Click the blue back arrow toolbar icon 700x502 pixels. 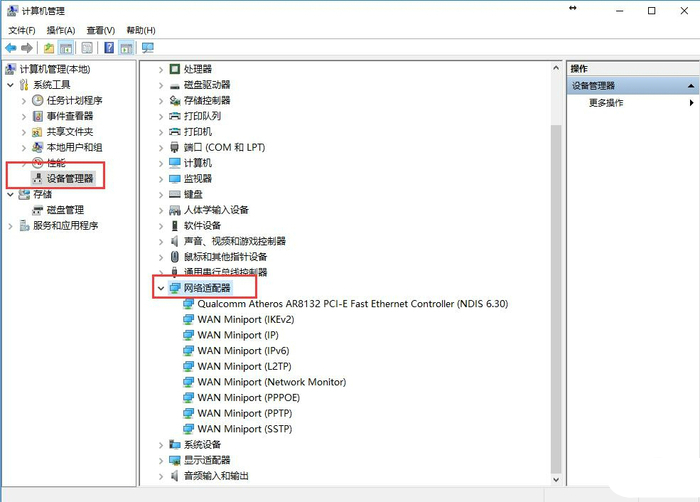coord(11,48)
